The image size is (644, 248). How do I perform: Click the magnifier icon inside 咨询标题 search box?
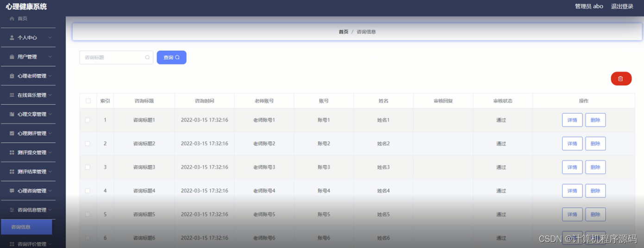coord(147,57)
